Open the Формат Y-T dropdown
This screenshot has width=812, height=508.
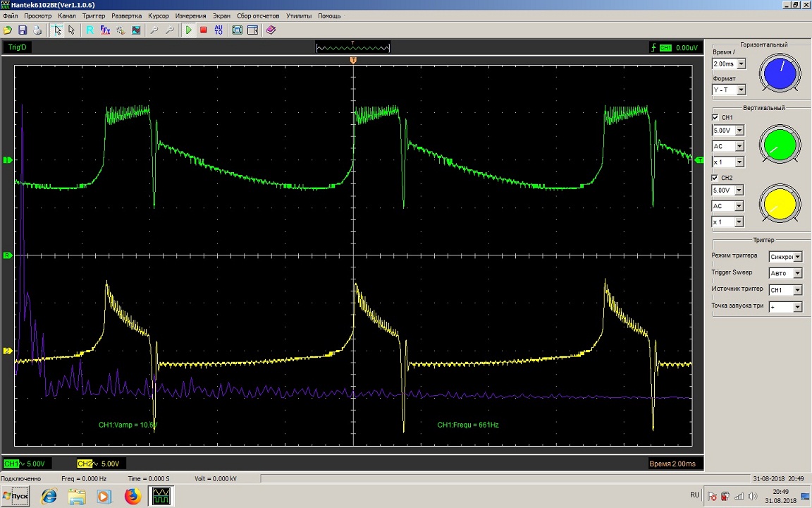click(x=741, y=90)
